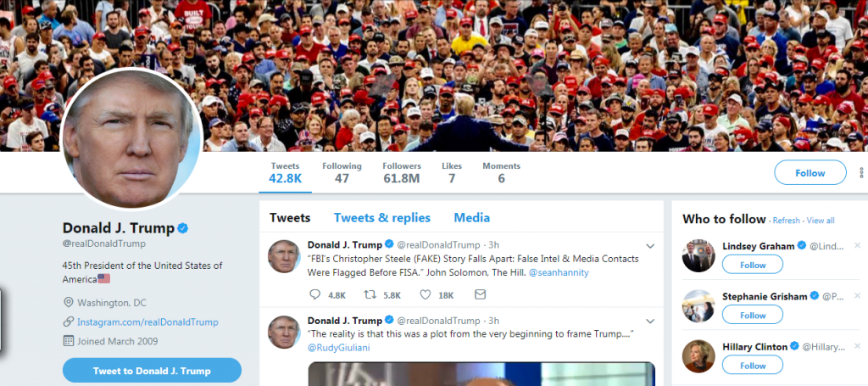This screenshot has width=868, height=386.
Task: Follow Donald J. Trump using top-right button
Action: (810, 173)
